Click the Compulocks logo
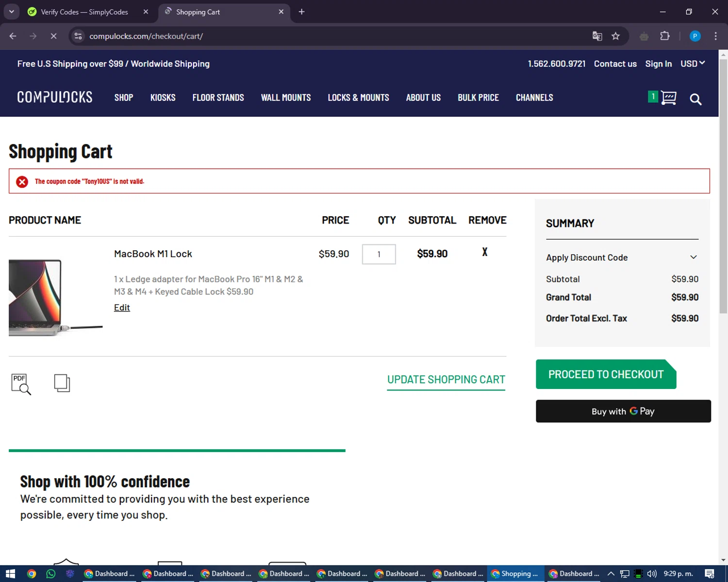Viewport: 728px width, 582px height. tap(55, 97)
